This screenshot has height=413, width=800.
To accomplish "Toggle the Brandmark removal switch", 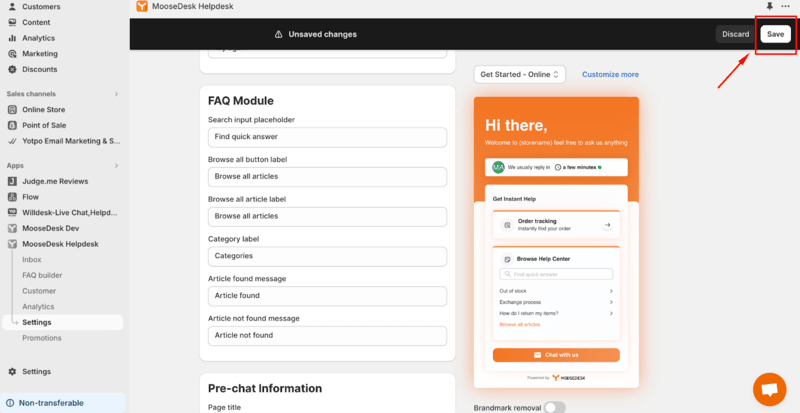I will pos(555,408).
